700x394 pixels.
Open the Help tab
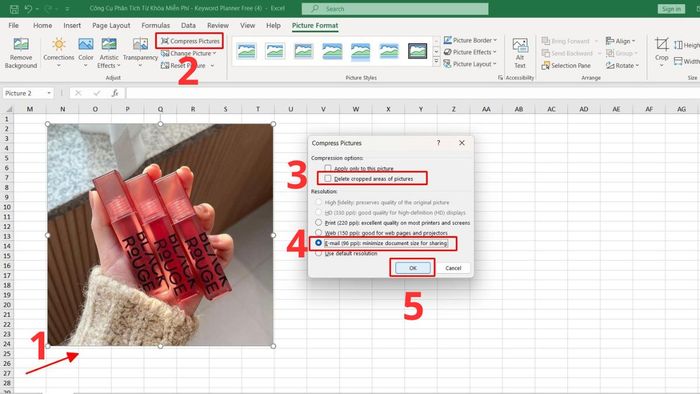273,25
